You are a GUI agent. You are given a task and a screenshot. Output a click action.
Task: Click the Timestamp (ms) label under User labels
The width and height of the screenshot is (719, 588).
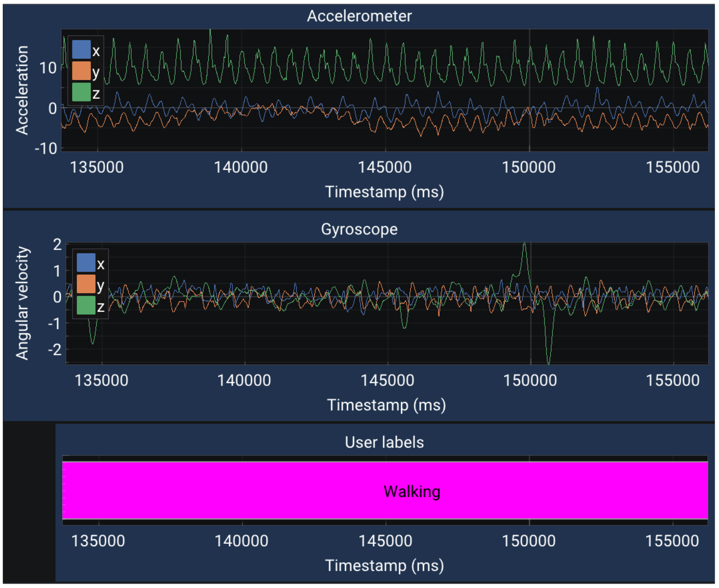click(x=384, y=566)
